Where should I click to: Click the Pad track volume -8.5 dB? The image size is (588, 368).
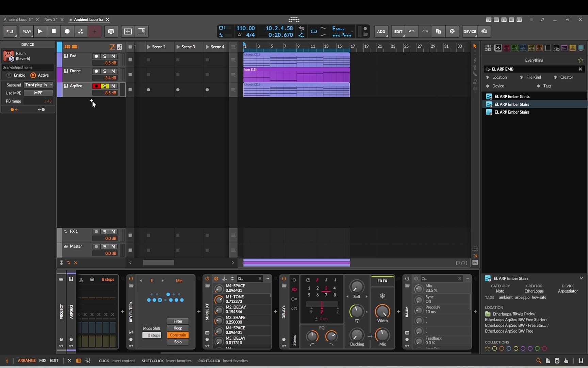point(105,63)
